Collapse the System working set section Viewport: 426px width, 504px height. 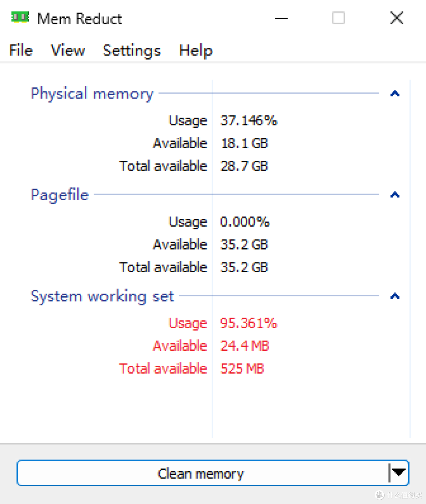point(395,296)
